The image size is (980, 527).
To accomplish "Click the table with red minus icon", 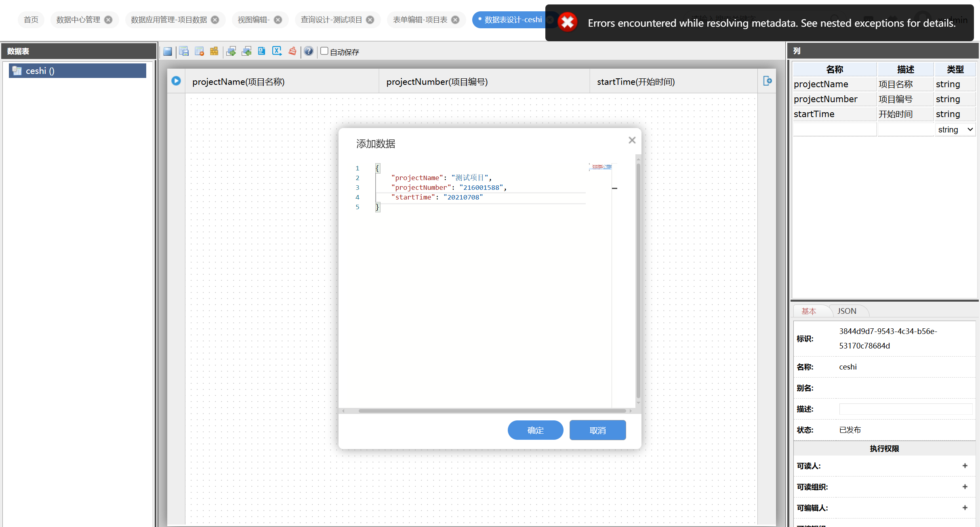I will [199, 51].
